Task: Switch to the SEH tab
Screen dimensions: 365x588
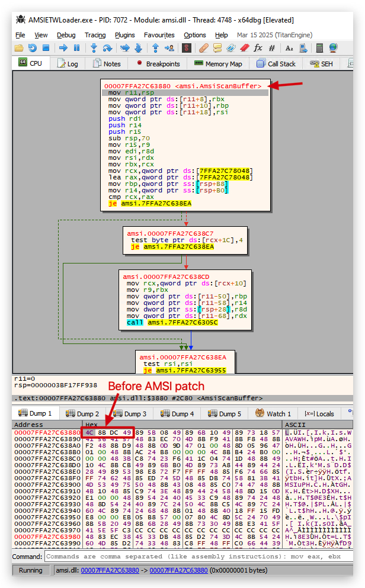Action: coord(322,64)
